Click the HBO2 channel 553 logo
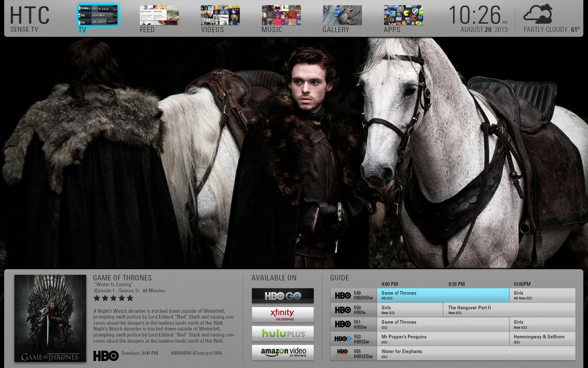 (x=342, y=339)
